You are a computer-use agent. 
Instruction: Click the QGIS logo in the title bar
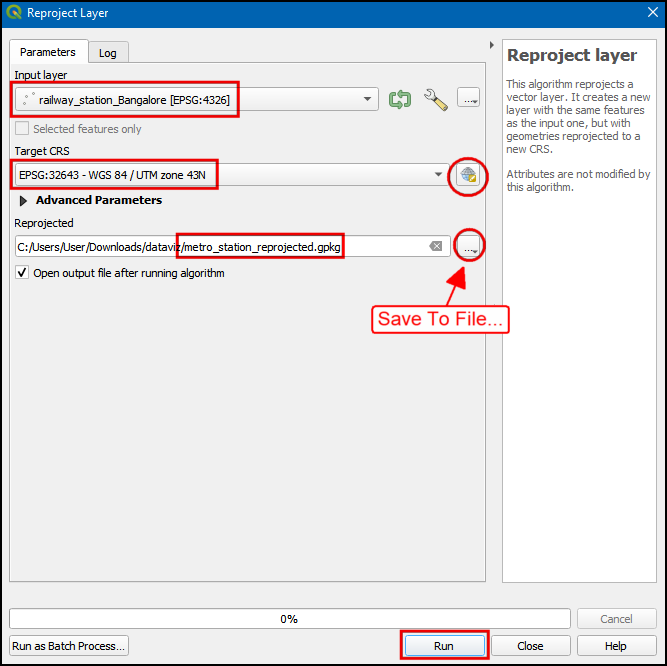pos(14,13)
